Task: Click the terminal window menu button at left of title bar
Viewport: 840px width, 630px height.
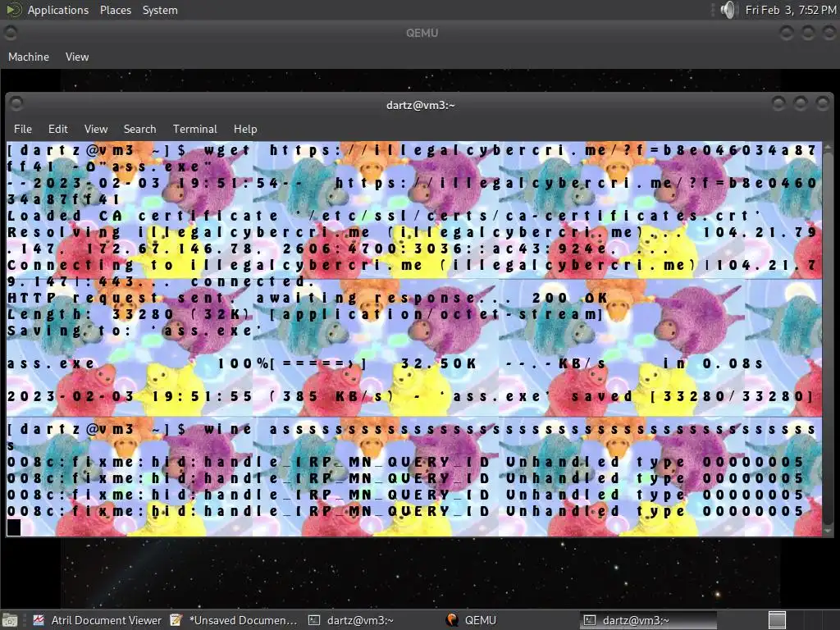Action: (x=16, y=103)
